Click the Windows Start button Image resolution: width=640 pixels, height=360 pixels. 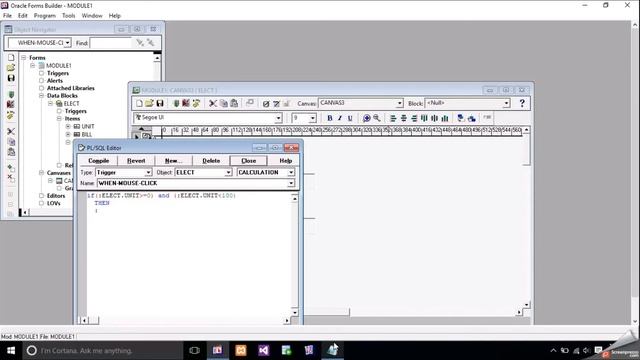[11, 351]
